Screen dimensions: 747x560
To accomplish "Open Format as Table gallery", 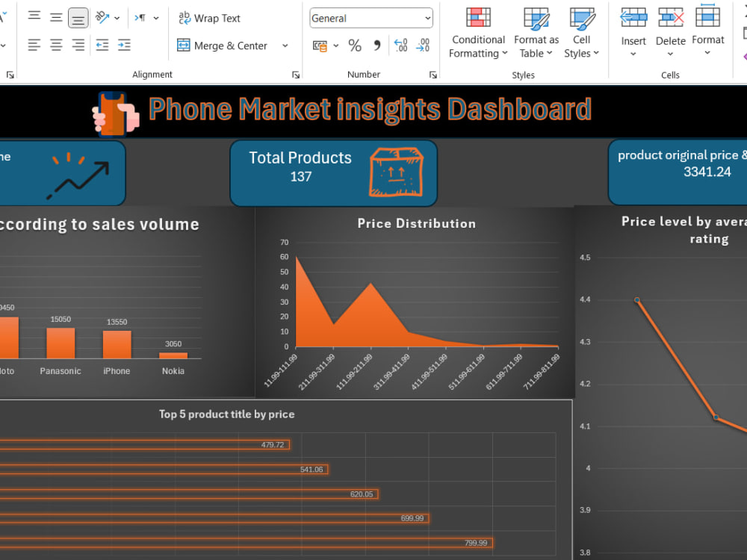I will click(536, 32).
